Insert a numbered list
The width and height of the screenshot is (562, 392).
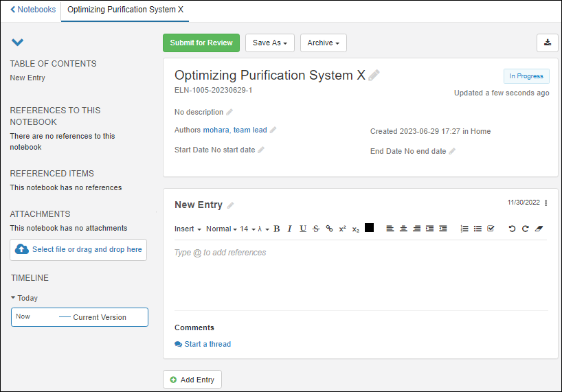coord(464,229)
